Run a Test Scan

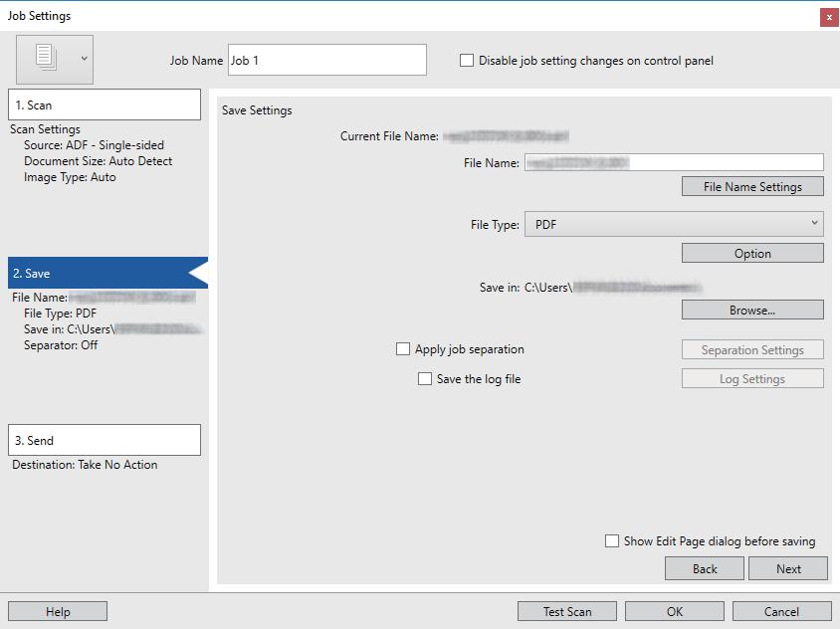(566, 611)
